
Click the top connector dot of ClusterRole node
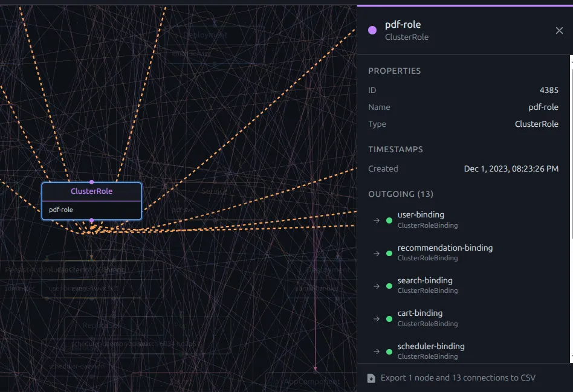pos(91,182)
